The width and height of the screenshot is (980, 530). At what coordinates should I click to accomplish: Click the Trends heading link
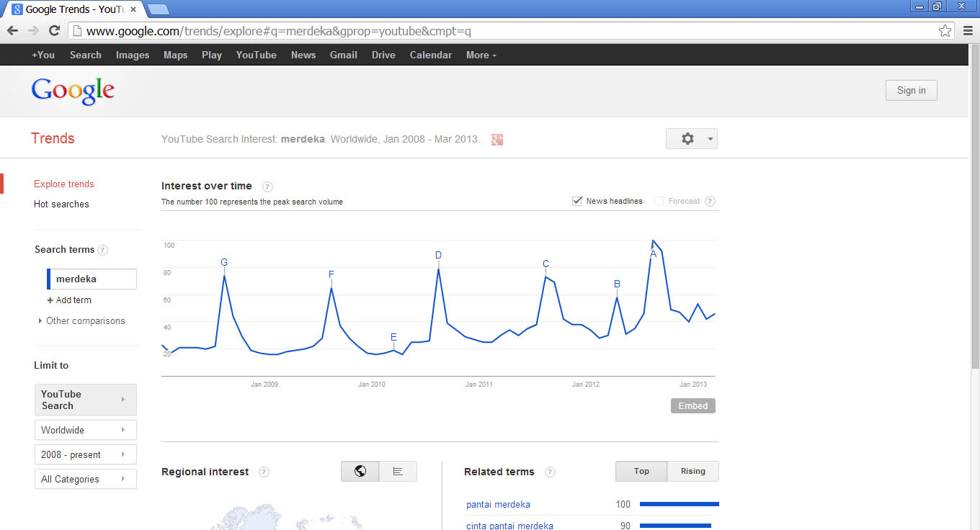click(53, 138)
